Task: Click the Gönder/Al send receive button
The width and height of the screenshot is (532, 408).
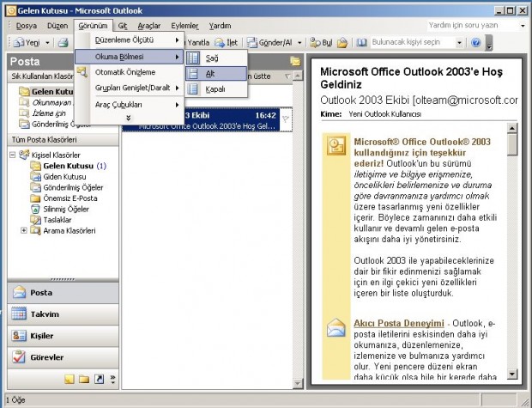Action: 269,43
